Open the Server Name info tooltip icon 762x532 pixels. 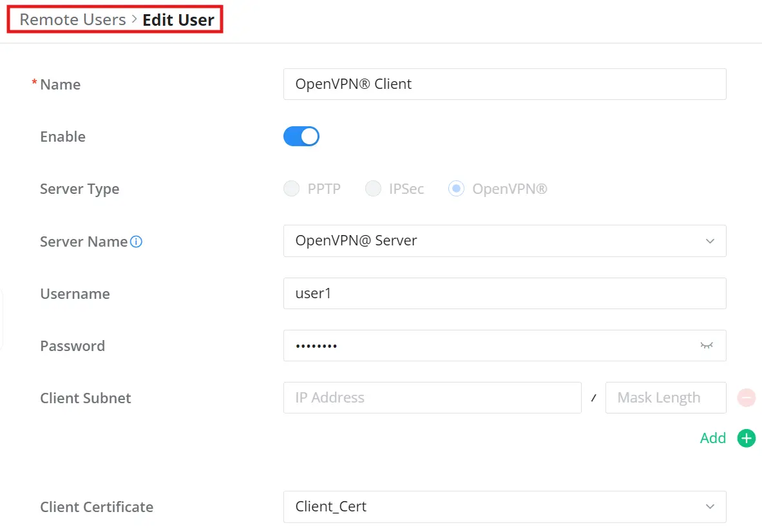pos(137,242)
